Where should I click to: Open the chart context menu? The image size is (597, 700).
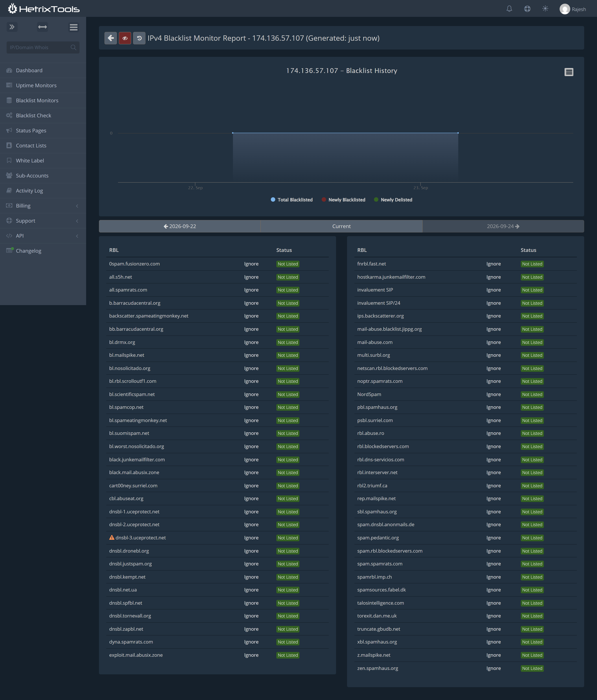[x=569, y=72]
